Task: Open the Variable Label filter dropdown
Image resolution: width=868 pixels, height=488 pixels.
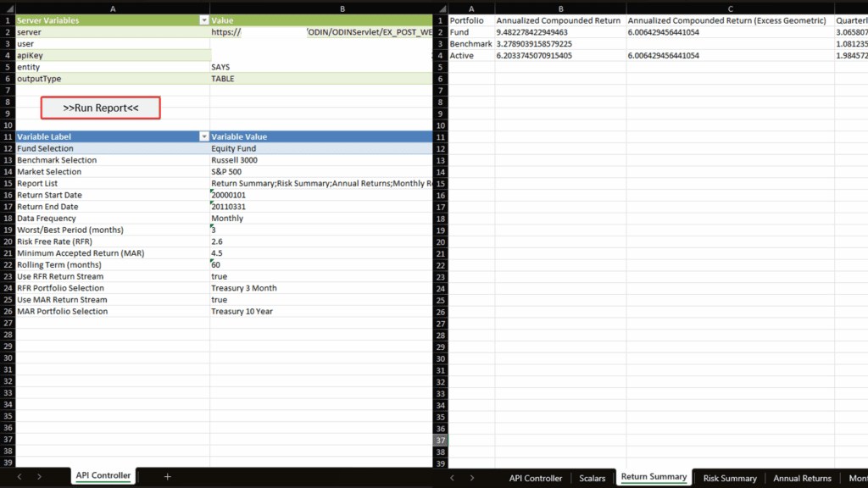Action: [203, 136]
